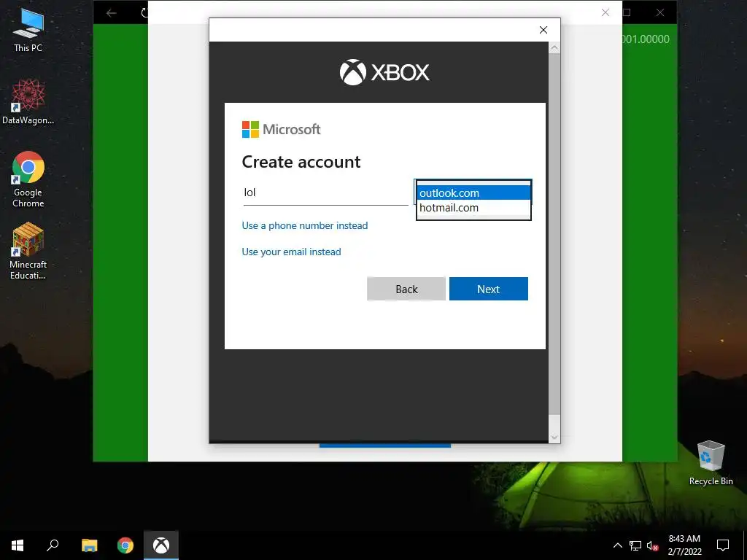Click the Xbox logo in sign-in dialog
747x560 pixels.
point(384,72)
